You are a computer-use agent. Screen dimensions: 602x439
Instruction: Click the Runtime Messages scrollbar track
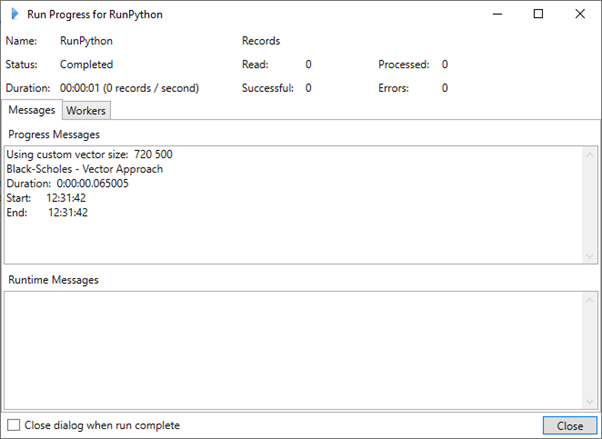point(590,351)
